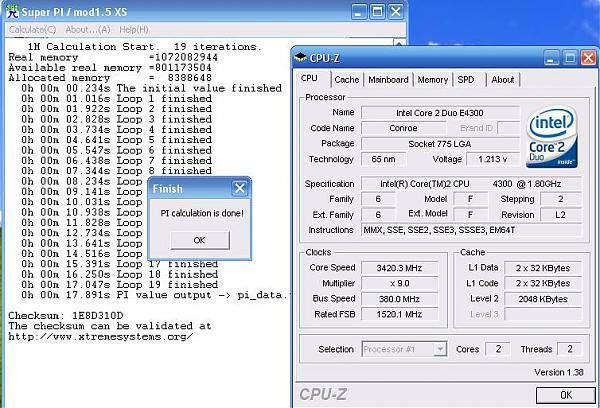Click 'PI calculation is done!' message text

point(202,213)
